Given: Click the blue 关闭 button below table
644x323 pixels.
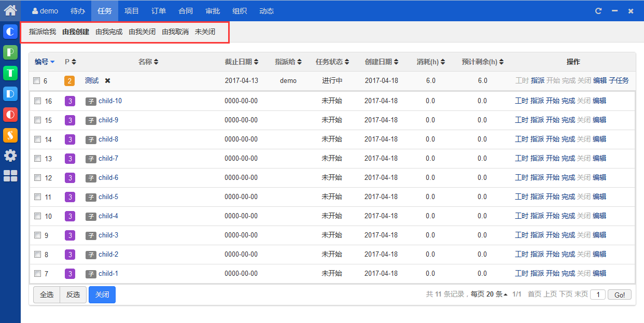Looking at the screenshot, I should coord(102,294).
